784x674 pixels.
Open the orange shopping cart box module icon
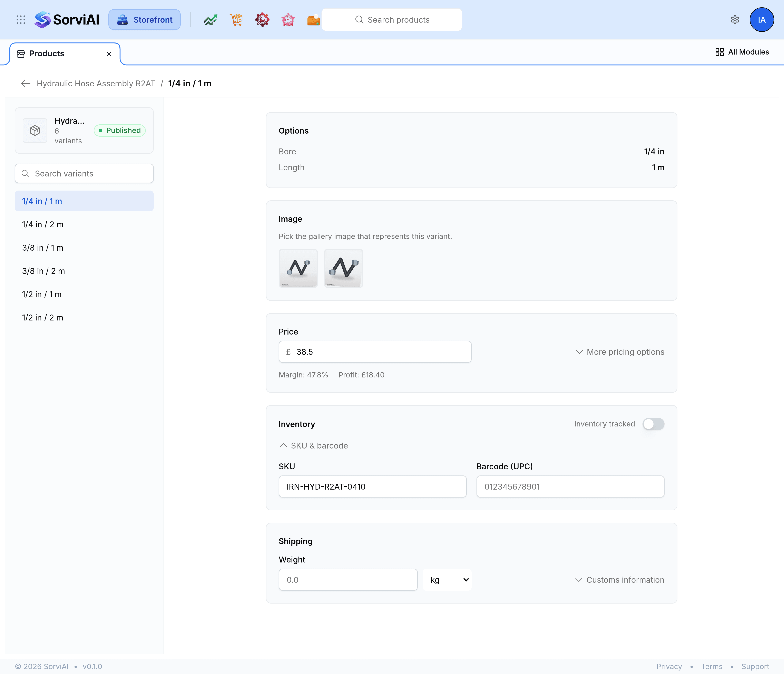point(236,20)
